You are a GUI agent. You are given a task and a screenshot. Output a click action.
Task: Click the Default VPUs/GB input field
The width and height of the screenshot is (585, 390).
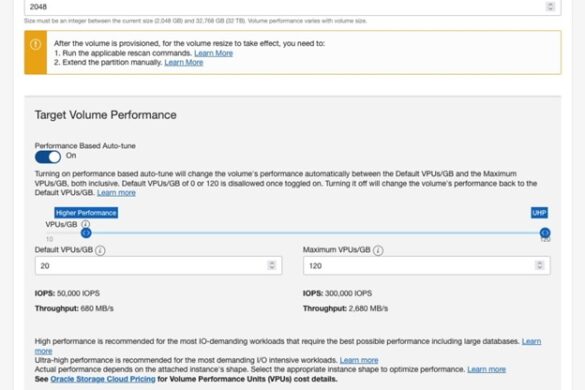pos(159,266)
